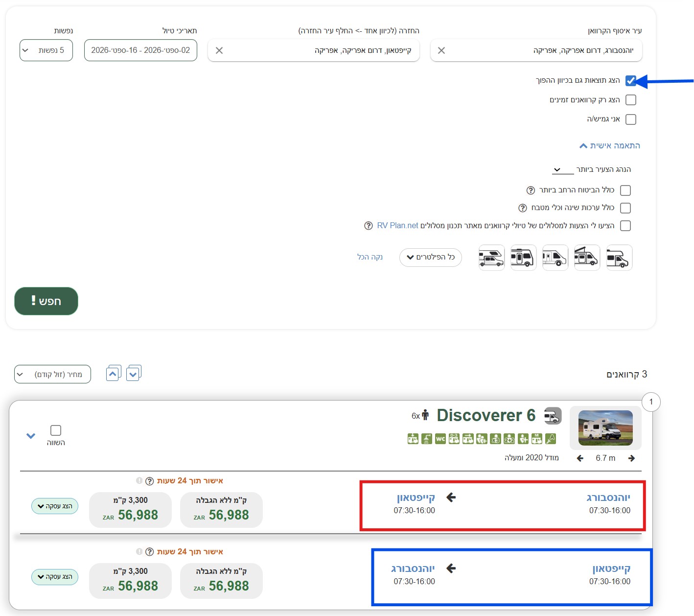The height and width of the screenshot is (616, 694).
Task: Go to next Discoverer 6 photo with right arrow
Action: click(x=631, y=458)
